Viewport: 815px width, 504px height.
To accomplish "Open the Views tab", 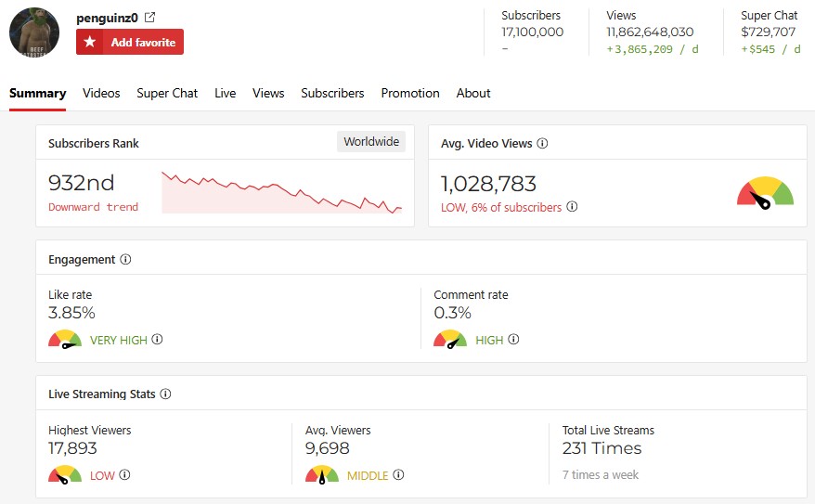I will pos(268,93).
